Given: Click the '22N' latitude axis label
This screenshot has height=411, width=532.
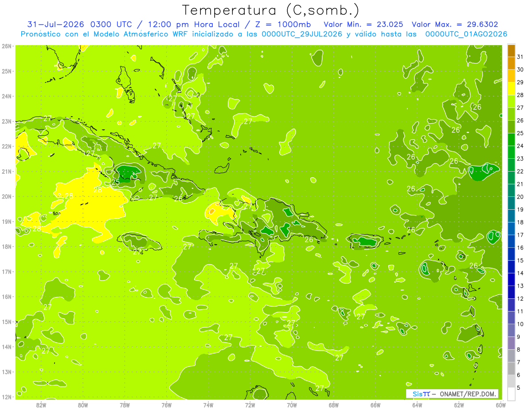Looking at the screenshot, I should [7, 146].
